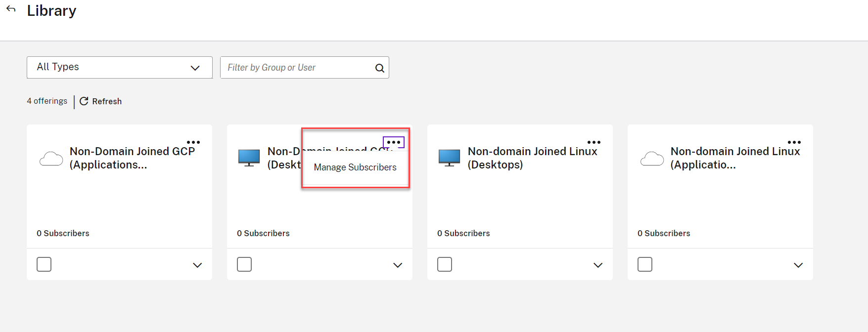Viewport: 868px width, 332px height.
Task: Click cloud icon on GCP Applications card
Action: tap(51, 159)
